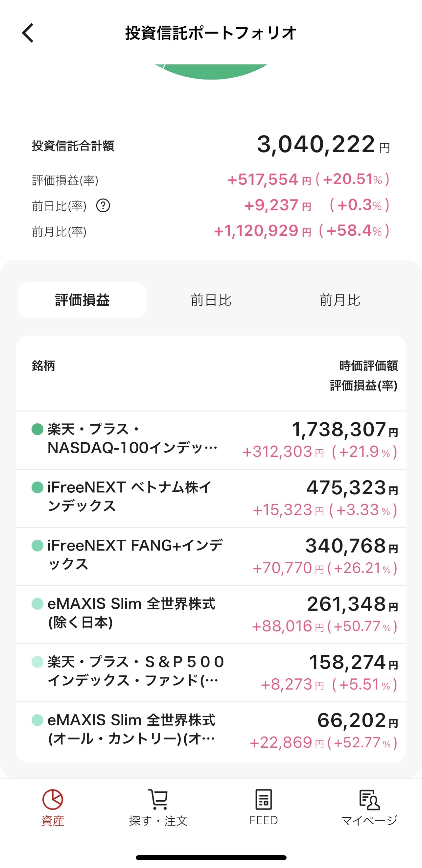
Task: Open 楽天・プラス・S&P500 インデックス fund
Action: pyautogui.click(x=135, y=671)
